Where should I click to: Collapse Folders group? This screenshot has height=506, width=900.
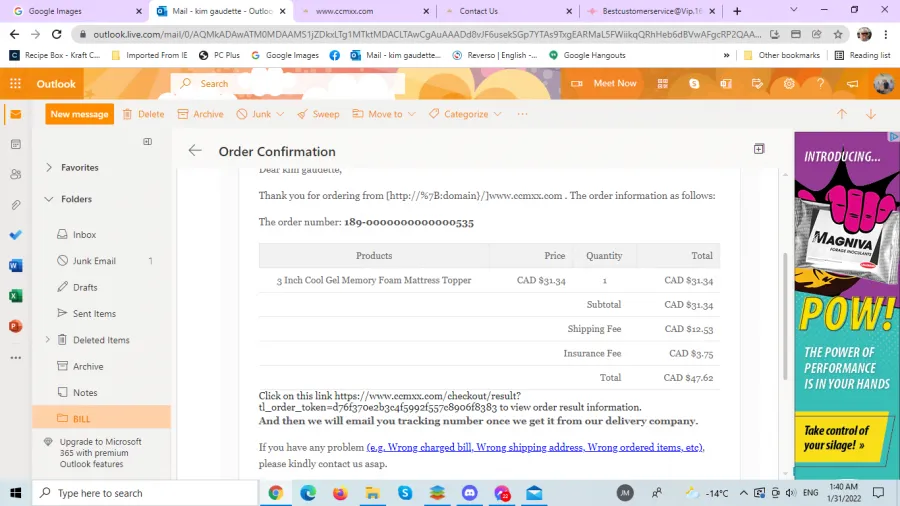point(49,199)
